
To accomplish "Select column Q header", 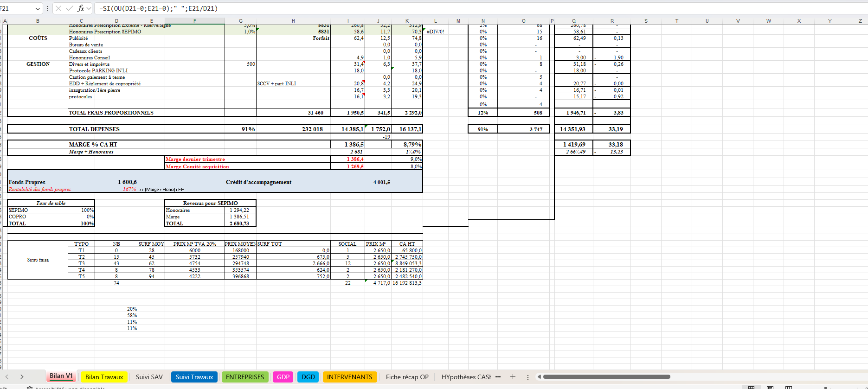I will pos(574,21).
